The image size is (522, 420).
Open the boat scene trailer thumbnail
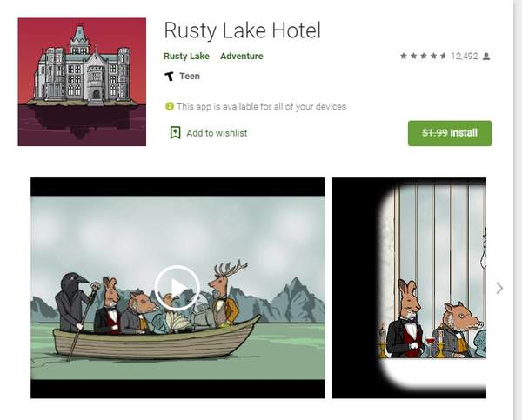177,288
